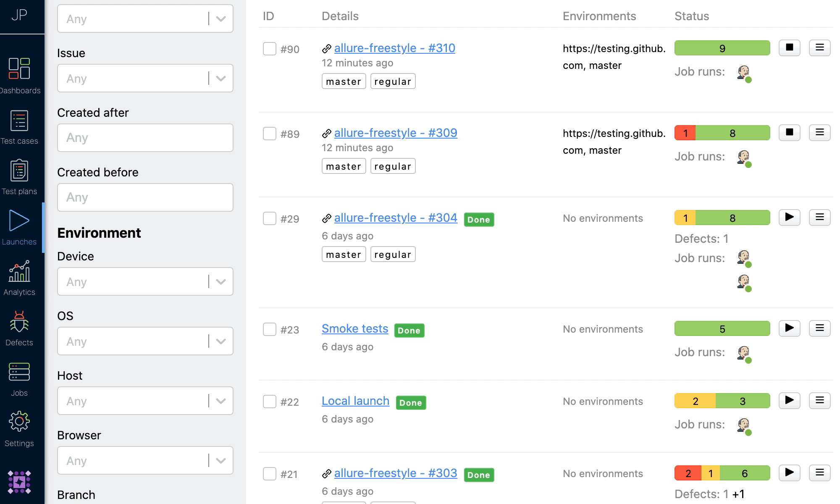Click play button for launch #29

point(790,218)
